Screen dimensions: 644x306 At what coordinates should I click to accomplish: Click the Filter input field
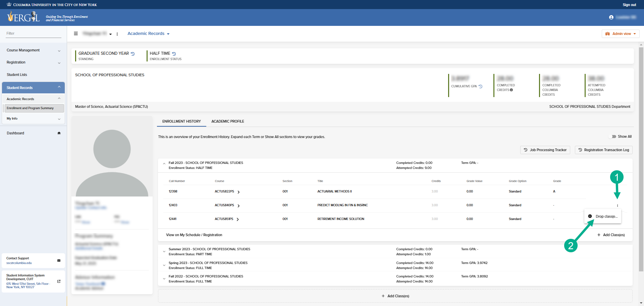tap(33, 34)
